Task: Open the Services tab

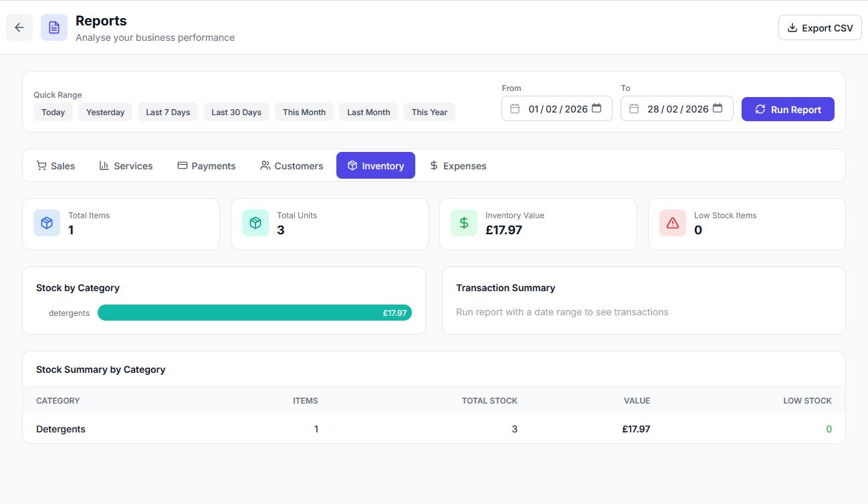Action: (x=126, y=165)
